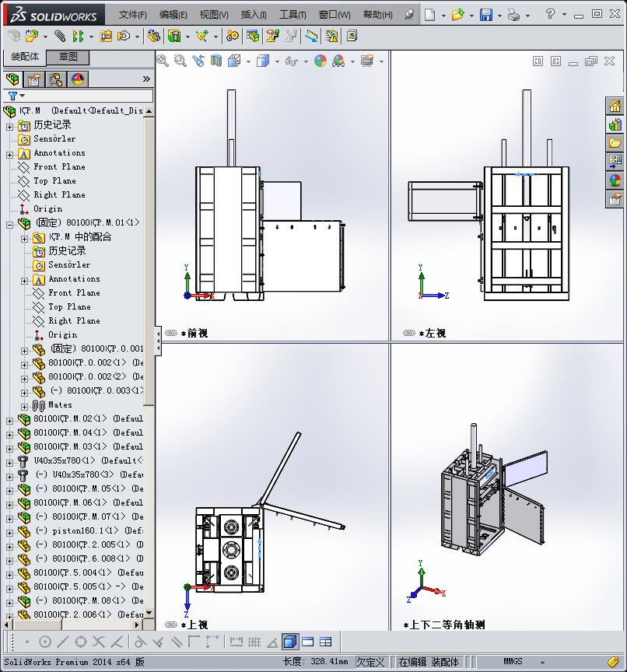Expand 历史记录 node under KP.M

coord(9,127)
